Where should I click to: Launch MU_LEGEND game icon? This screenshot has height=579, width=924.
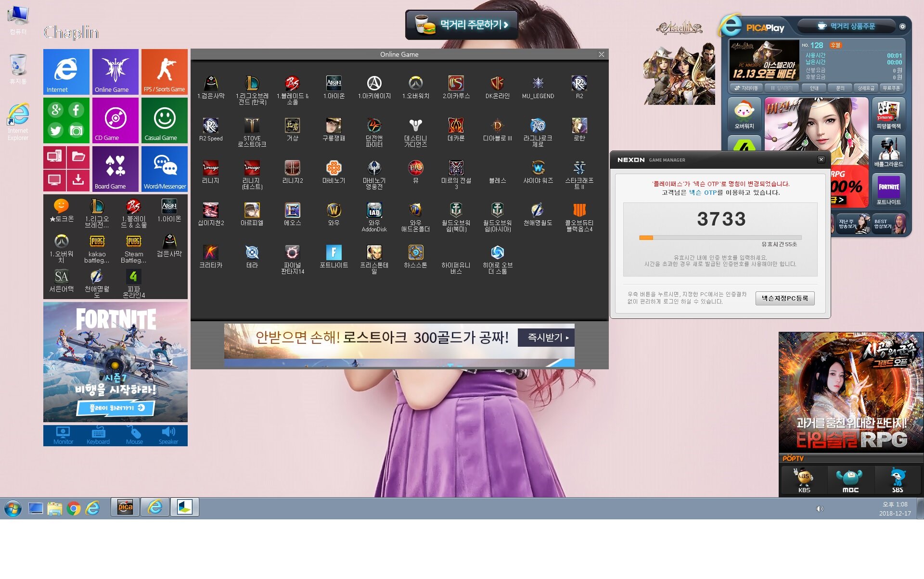(538, 87)
